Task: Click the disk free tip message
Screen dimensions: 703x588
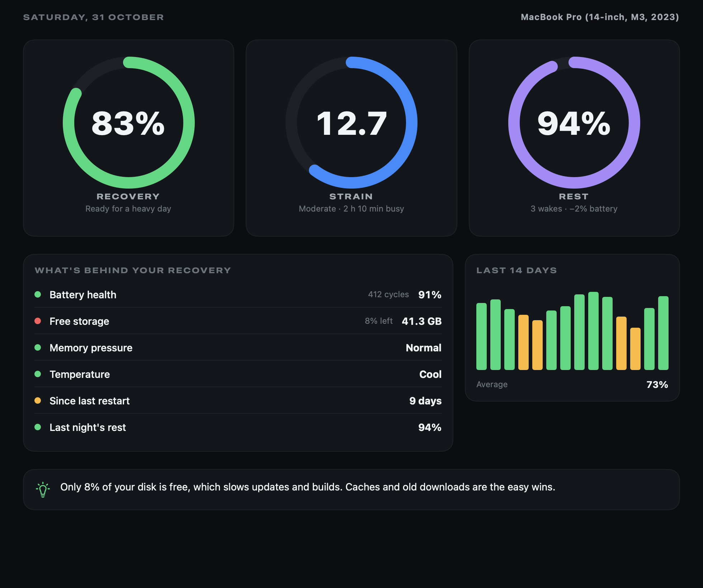Action: pos(308,487)
